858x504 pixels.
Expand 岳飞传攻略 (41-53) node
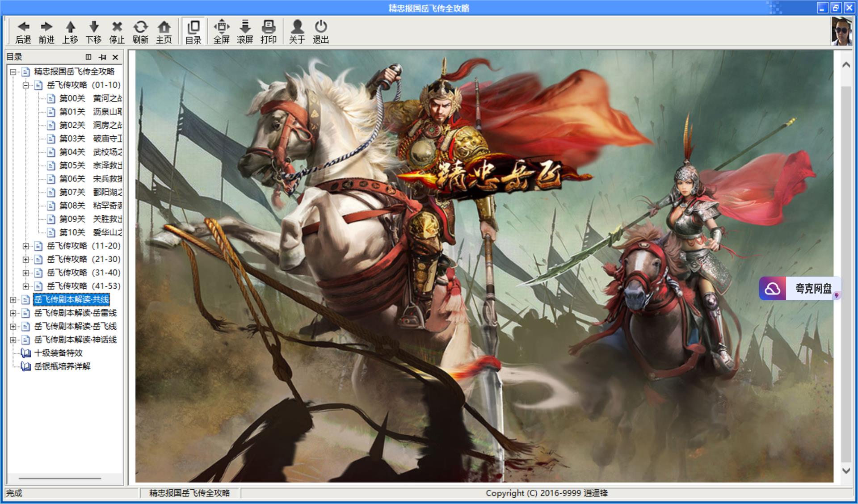[x=25, y=286]
